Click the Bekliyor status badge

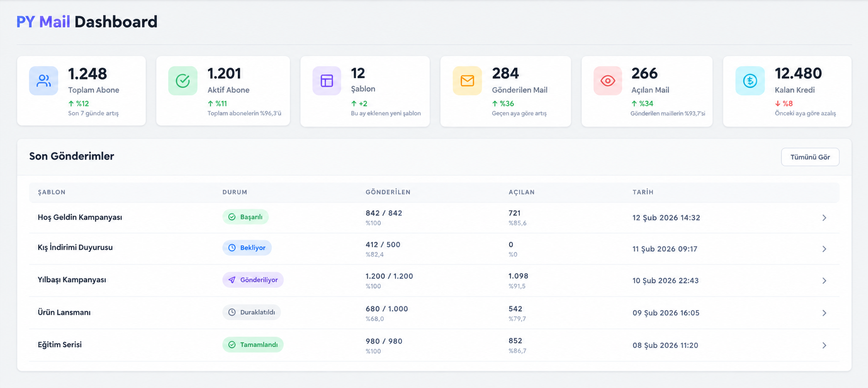click(247, 248)
